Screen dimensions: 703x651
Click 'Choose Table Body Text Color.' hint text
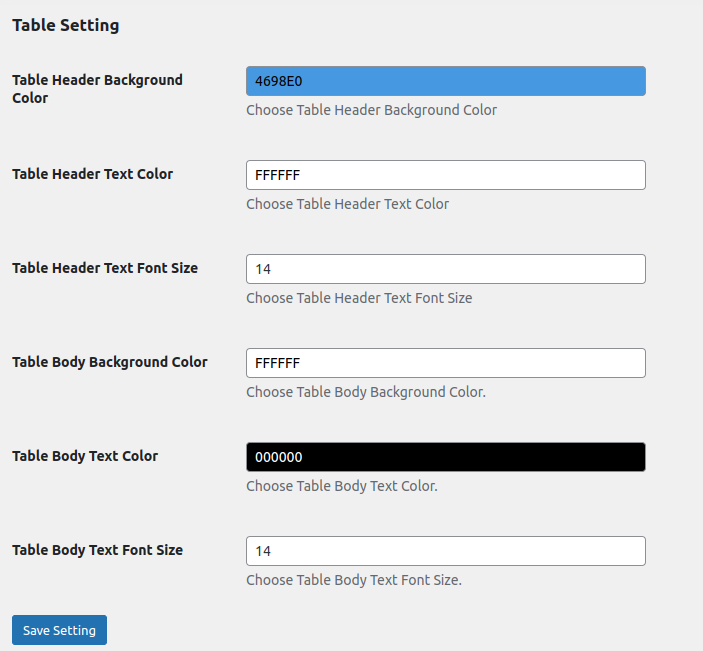342,486
